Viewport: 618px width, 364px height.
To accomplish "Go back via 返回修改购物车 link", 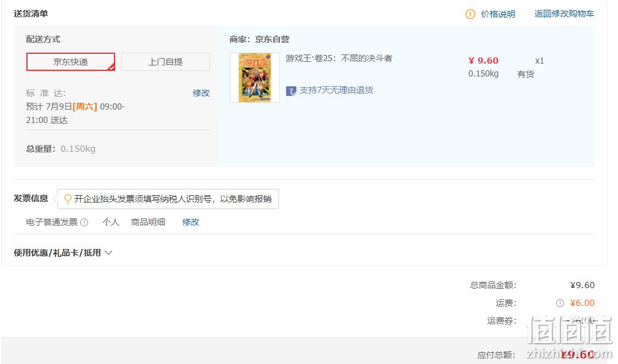I will coord(564,14).
